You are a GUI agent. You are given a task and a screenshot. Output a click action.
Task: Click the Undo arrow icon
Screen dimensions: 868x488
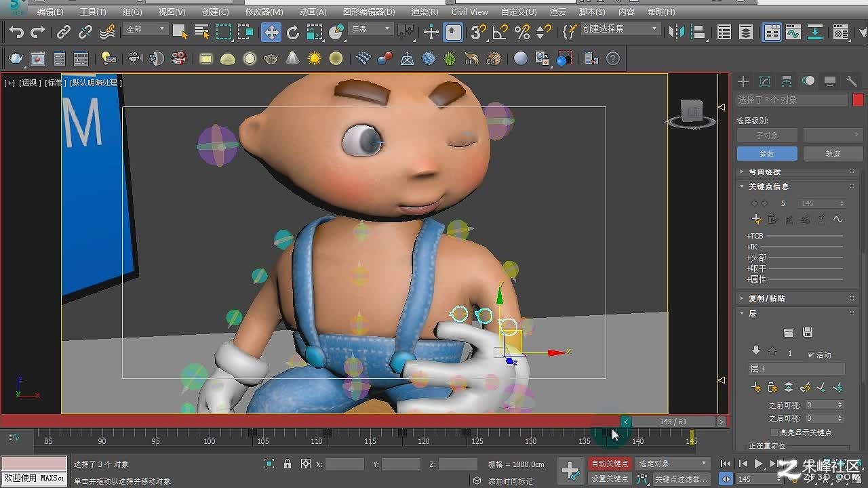pyautogui.click(x=16, y=32)
